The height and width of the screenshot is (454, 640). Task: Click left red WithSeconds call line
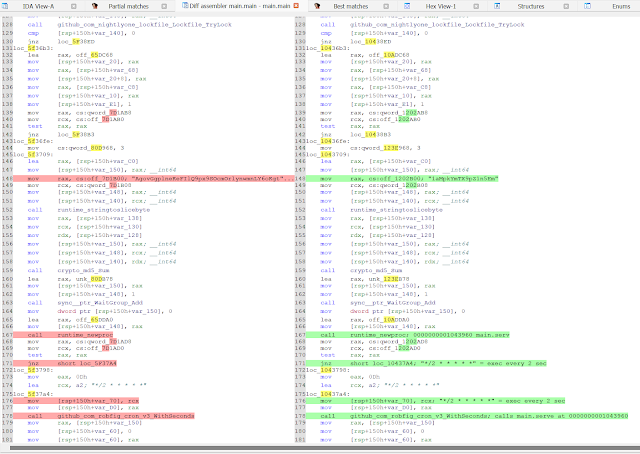click(104, 416)
